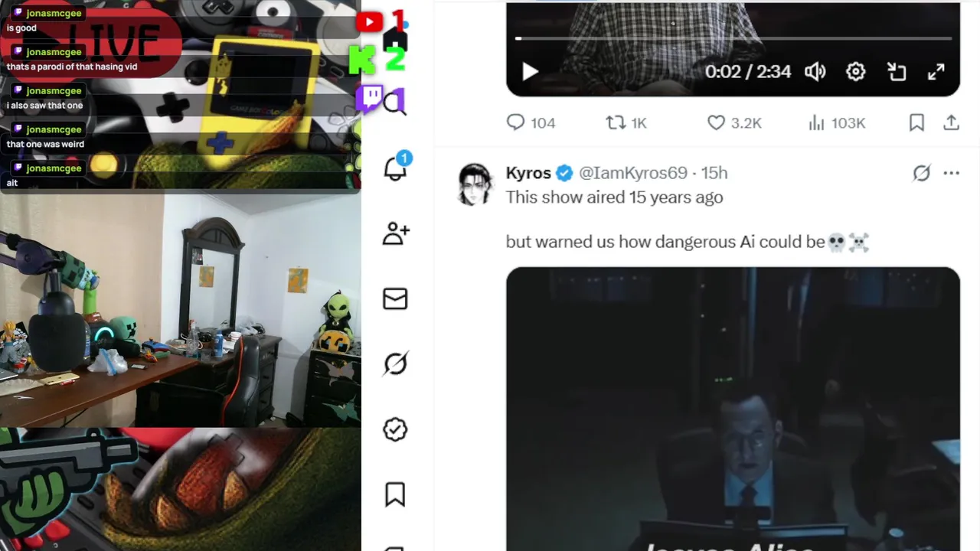Mute the video volume speaker icon

[x=815, y=72]
